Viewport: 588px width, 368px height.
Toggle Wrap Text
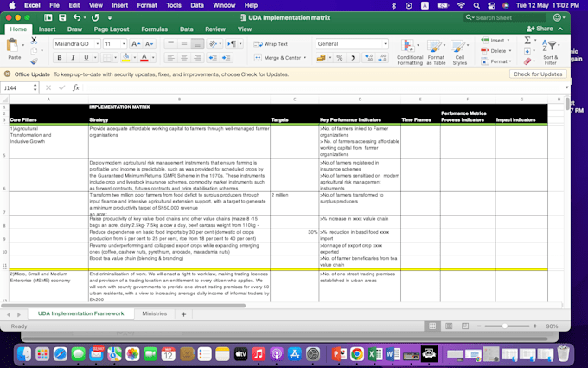pos(271,44)
